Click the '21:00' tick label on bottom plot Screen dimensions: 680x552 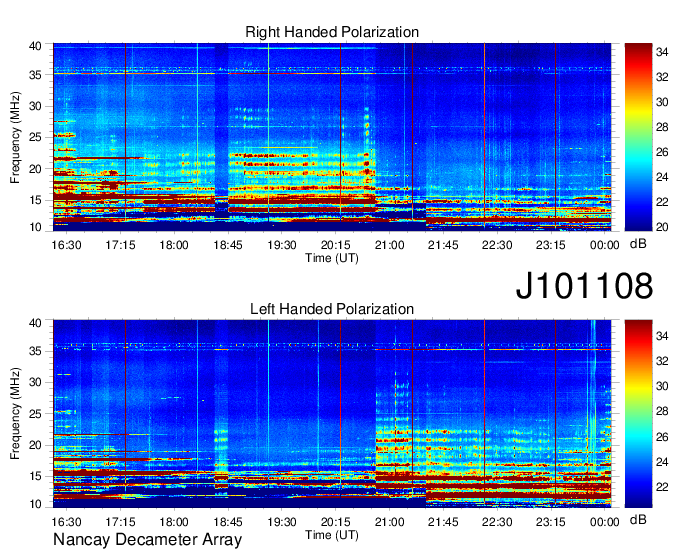pyautogui.click(x=389, y=522)
